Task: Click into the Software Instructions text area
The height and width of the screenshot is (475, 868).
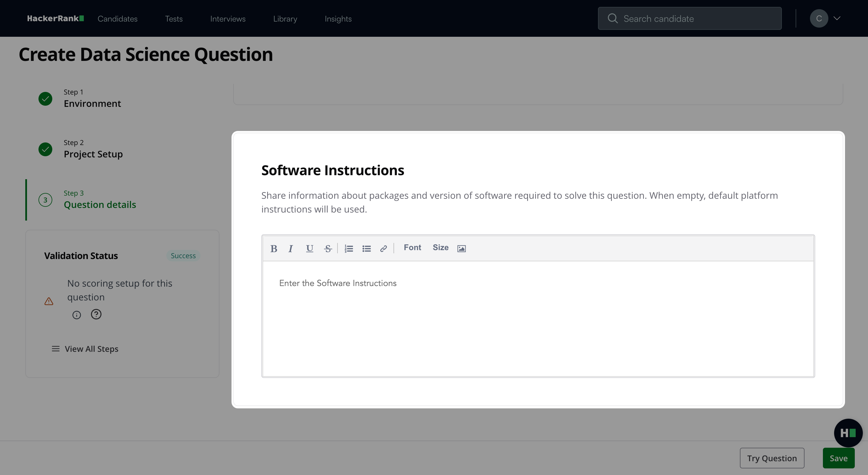Action: [538, 318]
